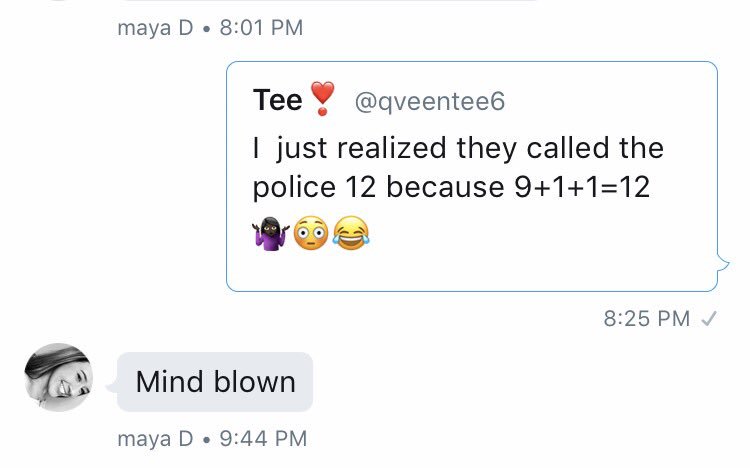Open the shared tweet card from Tee
This screenshot has height=468, width=750.
472,176
